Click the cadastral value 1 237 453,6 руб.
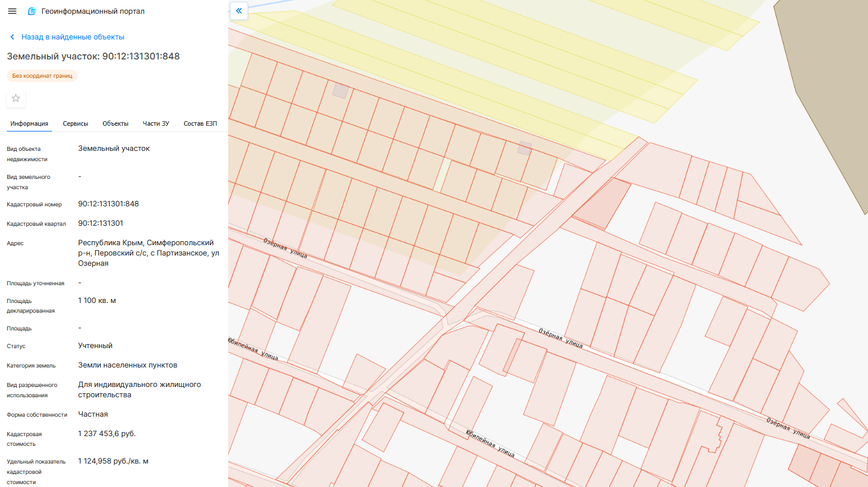Viewport: 868px width, 487px height. [107, 434]
